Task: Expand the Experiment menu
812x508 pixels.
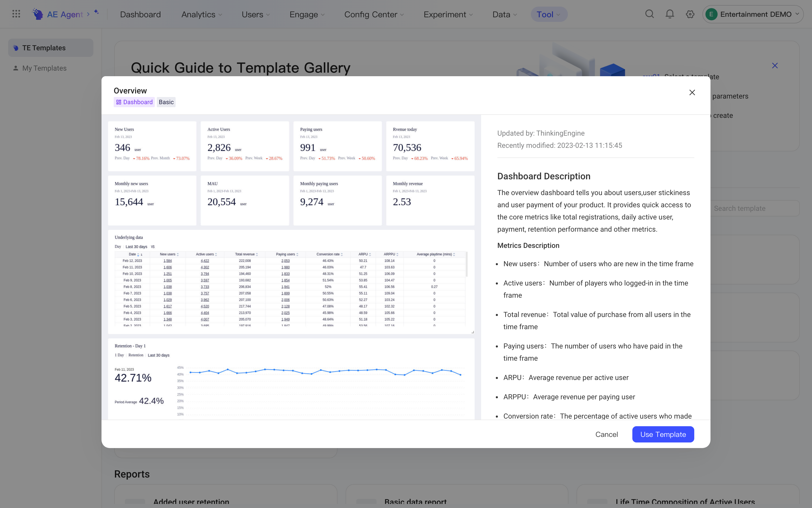Action: click(448, 14)
